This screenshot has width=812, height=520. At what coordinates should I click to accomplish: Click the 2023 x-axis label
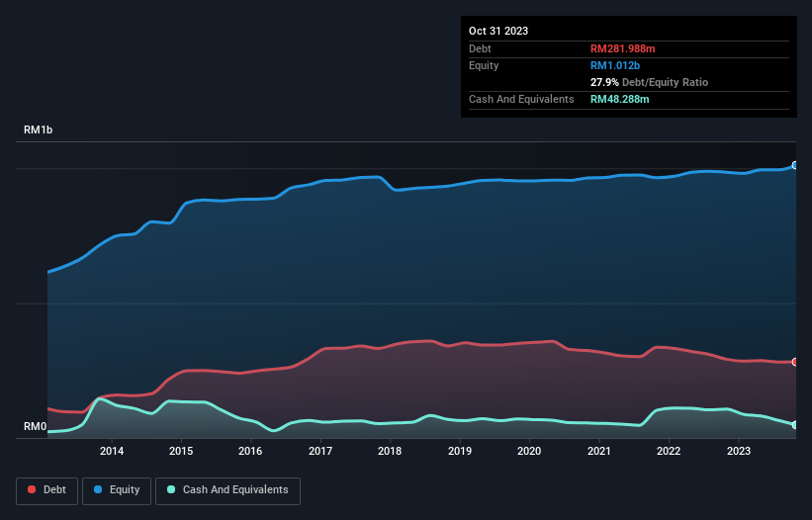[x=739, y=451]
